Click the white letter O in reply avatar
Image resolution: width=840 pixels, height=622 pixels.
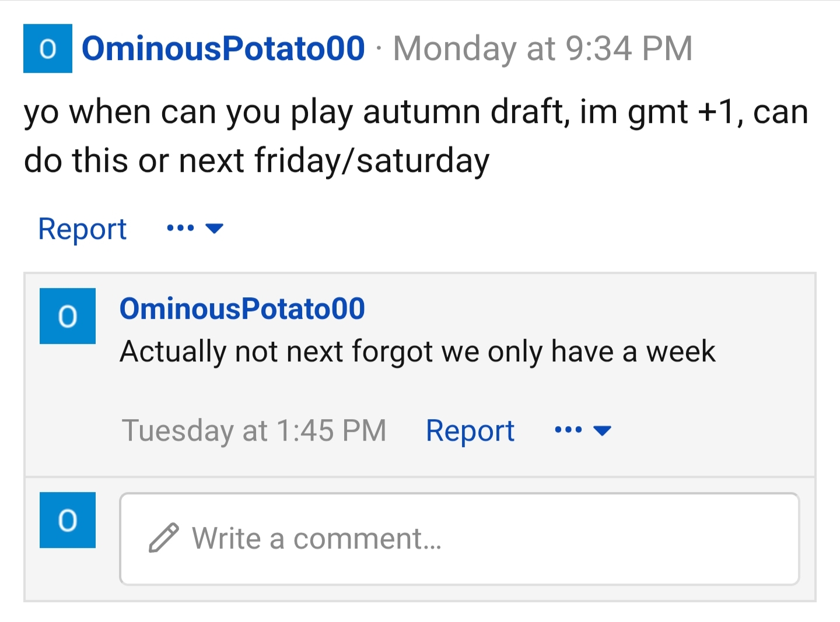[x=68, y=317]
